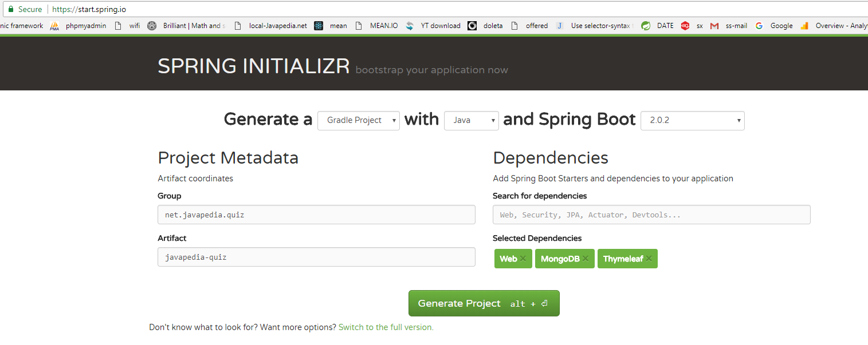Click the Web dependency tag label
The image size is (868, 345).
click(508, 259)
